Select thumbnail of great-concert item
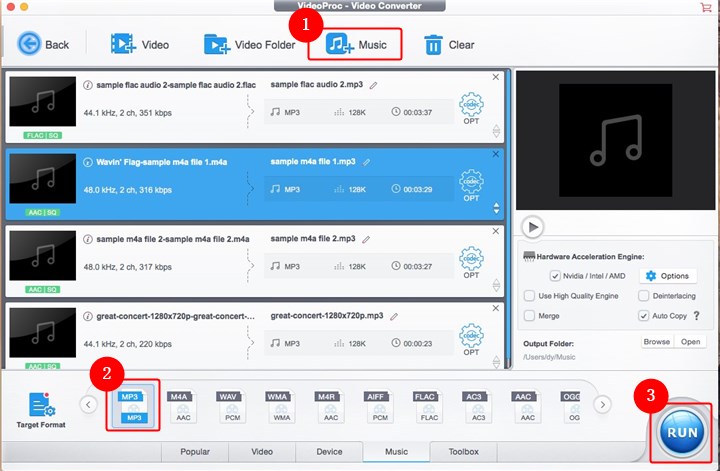 click(x=43, y=333)
